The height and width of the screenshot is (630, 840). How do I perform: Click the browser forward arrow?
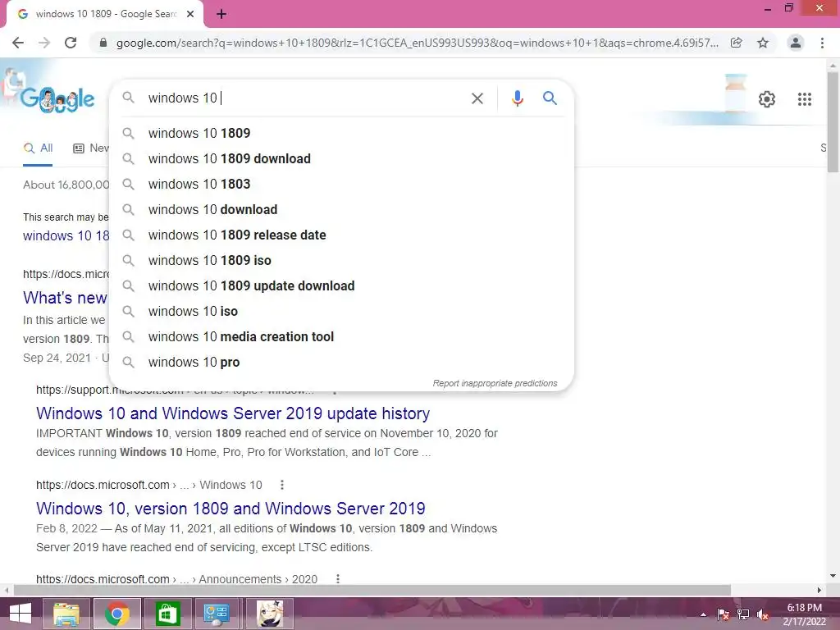point(44,43)
